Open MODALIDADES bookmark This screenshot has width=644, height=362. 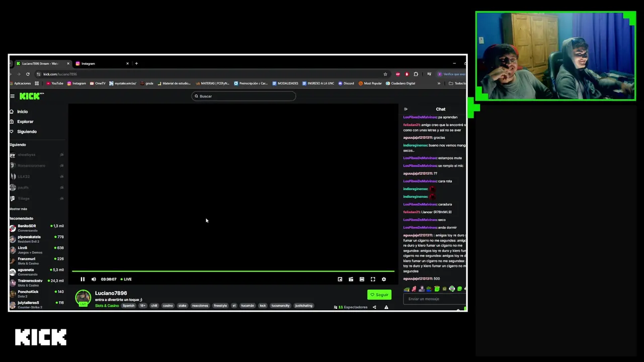point(285,83)
